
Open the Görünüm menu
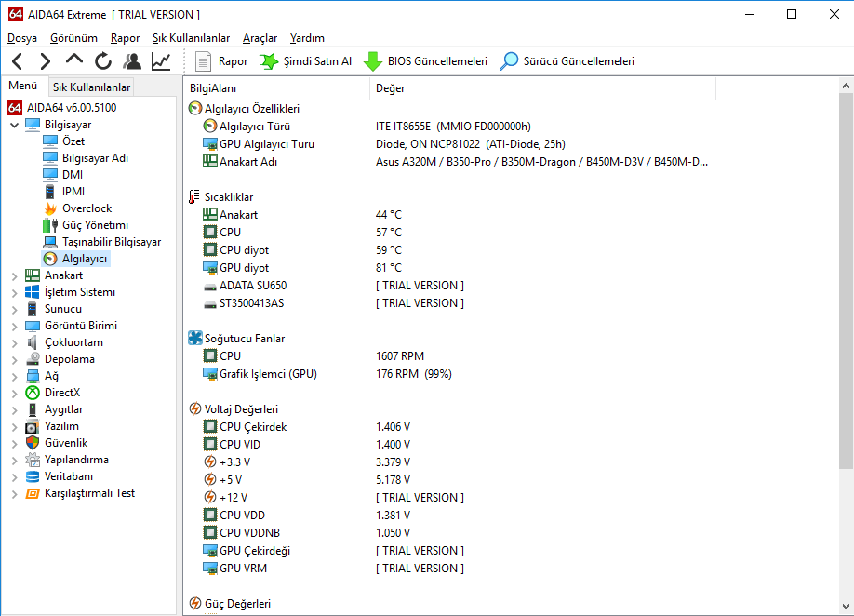click(73, 38)
